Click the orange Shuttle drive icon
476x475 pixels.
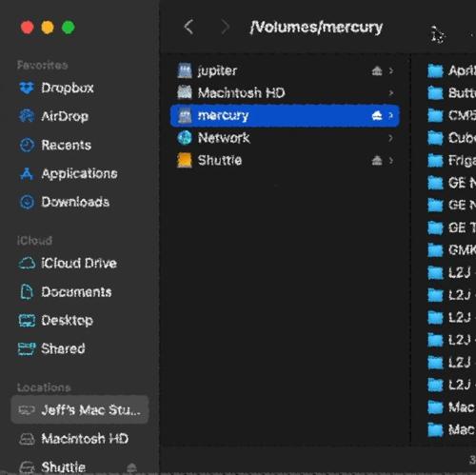185,160
